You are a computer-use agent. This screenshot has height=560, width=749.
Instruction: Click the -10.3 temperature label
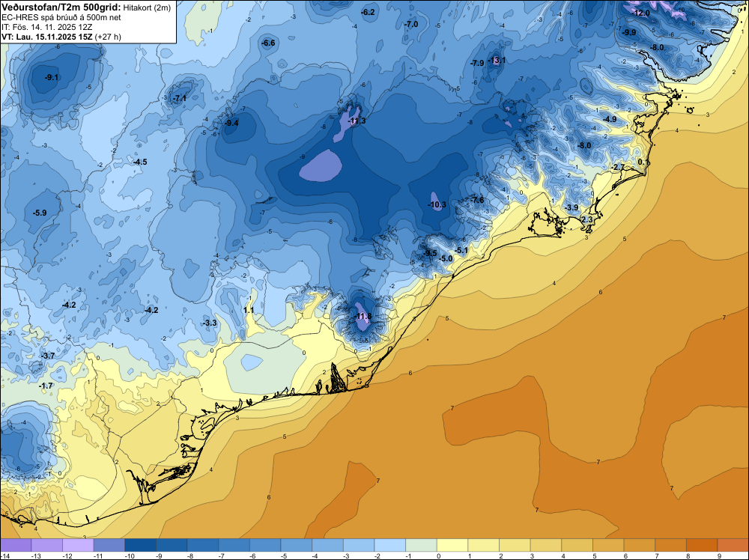437,205
